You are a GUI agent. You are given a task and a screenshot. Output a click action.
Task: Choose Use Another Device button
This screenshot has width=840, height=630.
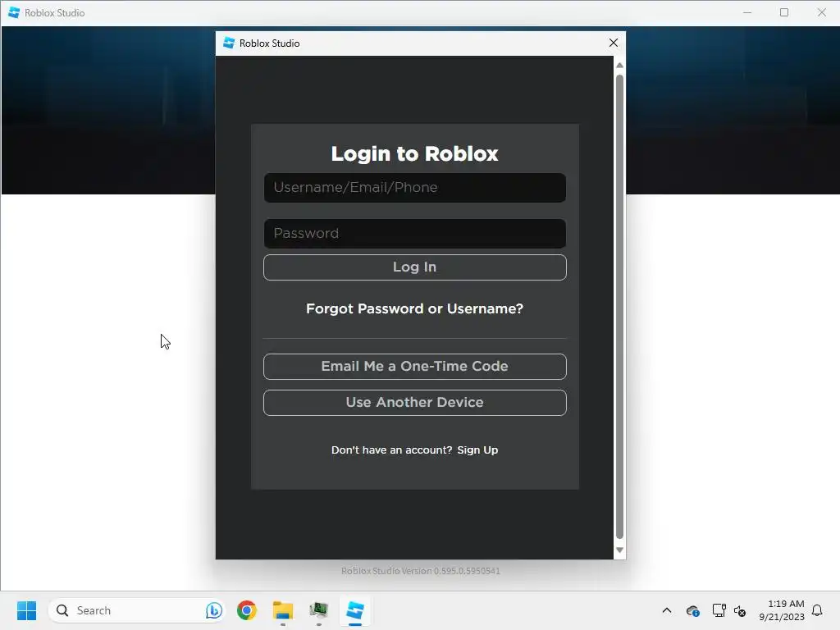pos(414,402)
